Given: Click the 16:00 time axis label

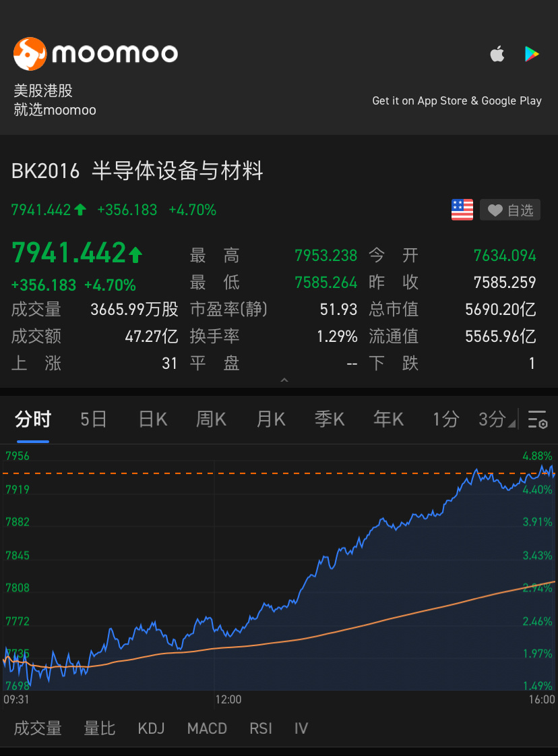Looking at the screenshot, I should [542, 699].
